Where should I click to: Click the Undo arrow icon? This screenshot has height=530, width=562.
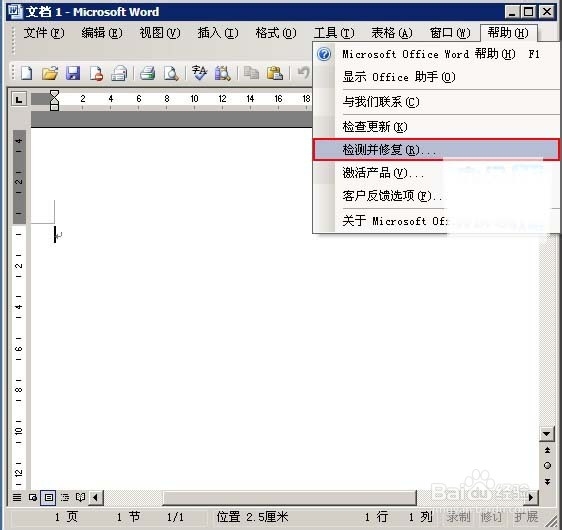(303, 73)
